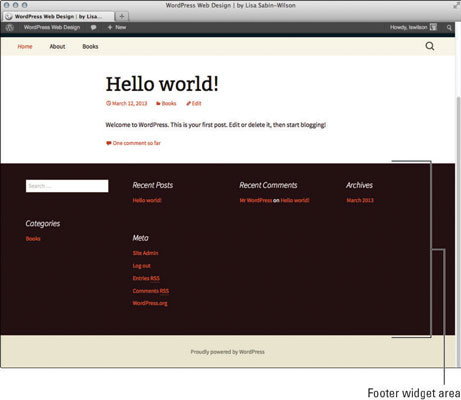The image size is (461, 400).
Task: Open Entries RSS feed link
Action: coord(146,278)
